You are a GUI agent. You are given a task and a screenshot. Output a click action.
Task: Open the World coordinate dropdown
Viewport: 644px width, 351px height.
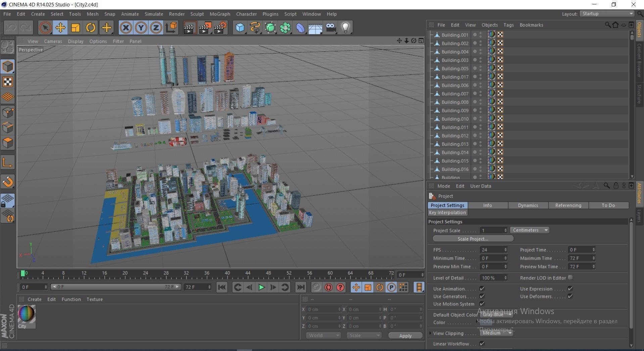coord(323,336)
